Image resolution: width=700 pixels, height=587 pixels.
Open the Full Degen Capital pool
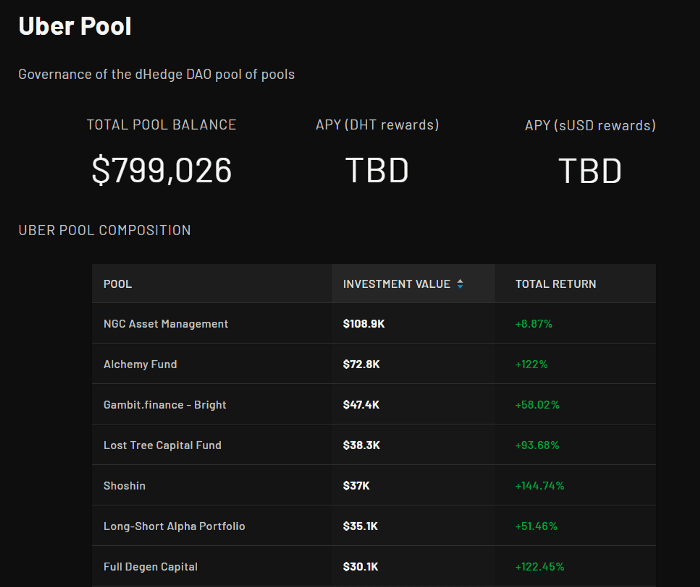(x=150, y=567)
